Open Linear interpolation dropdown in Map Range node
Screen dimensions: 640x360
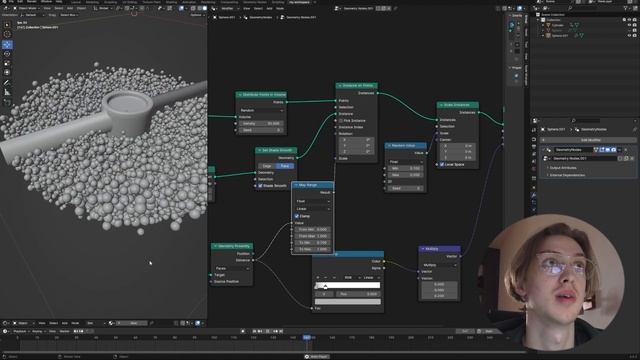(313, 209)
